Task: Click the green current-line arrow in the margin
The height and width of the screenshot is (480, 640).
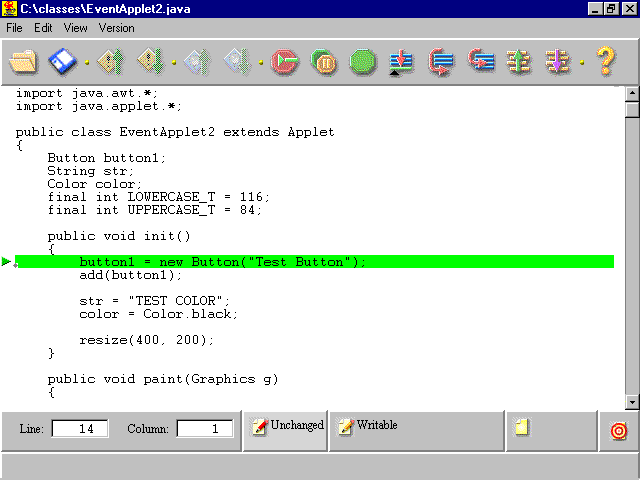Action: (x=6, y=261)
